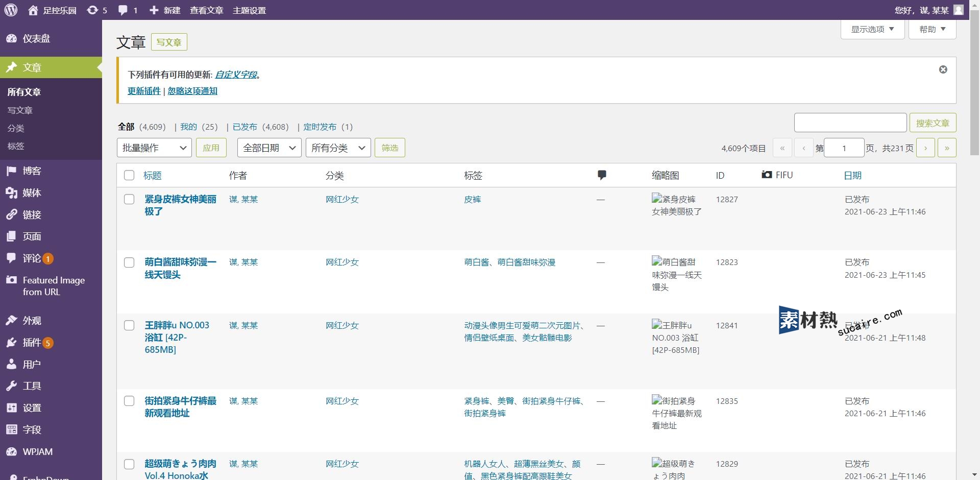The height and width of the screenshot is (480, 980).
Task: Click the 应用 apply button
Action: point(211,148)
